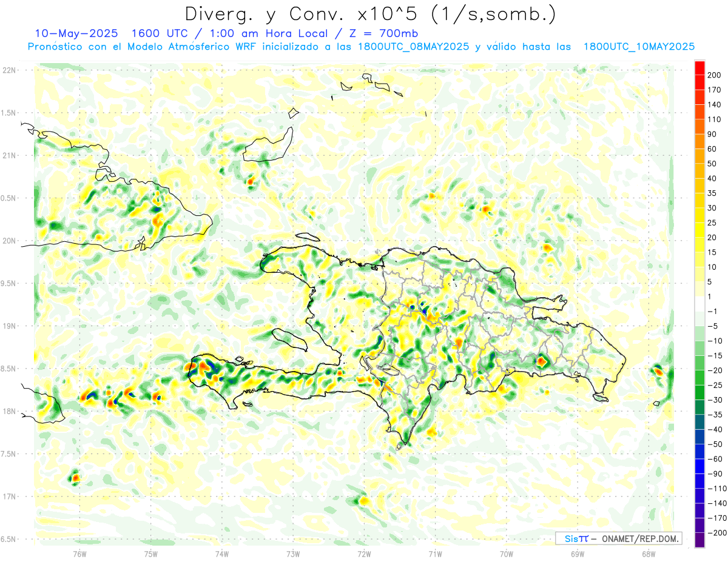Viewport: 728px width, 562px height.
Task: Click the '-35' color scale label
Action: point(715,415)
